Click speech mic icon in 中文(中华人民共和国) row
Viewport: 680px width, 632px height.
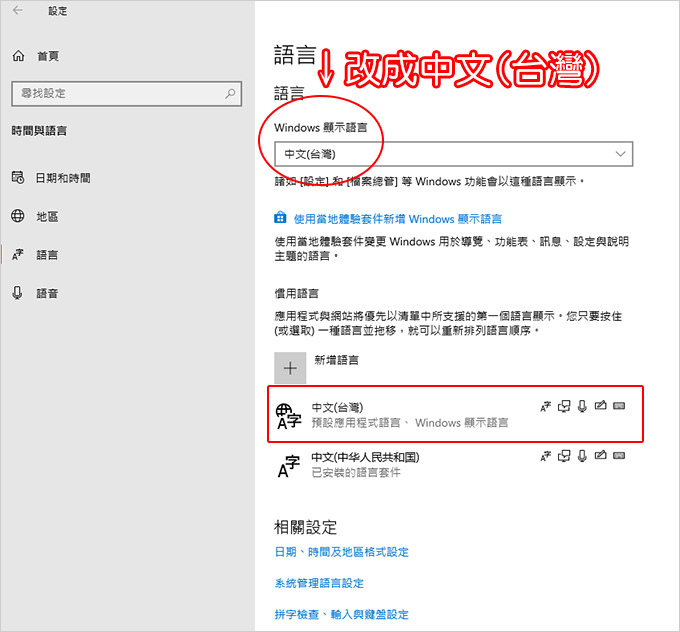[x=582, y=456]
